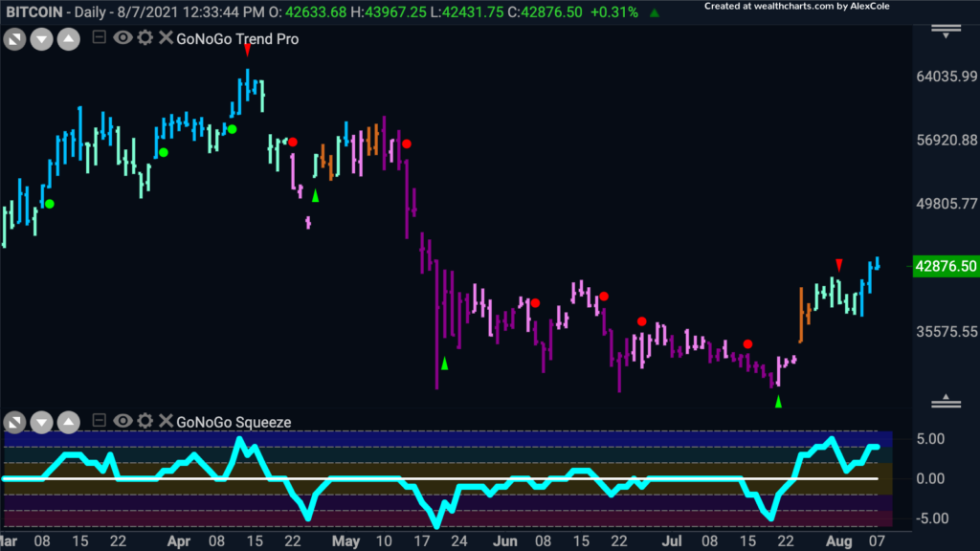Move GoNoGo Squeeze pane up

[x=69, y=423]
